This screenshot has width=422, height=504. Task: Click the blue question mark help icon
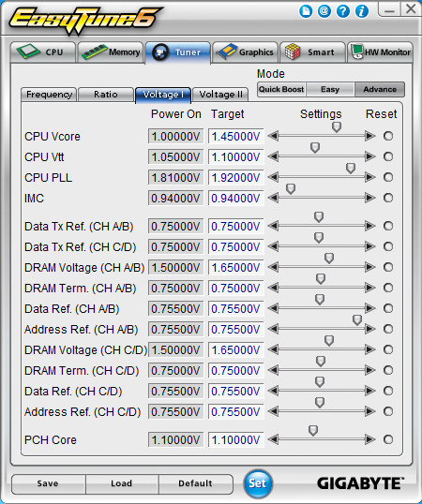click(x=343, y=11)
